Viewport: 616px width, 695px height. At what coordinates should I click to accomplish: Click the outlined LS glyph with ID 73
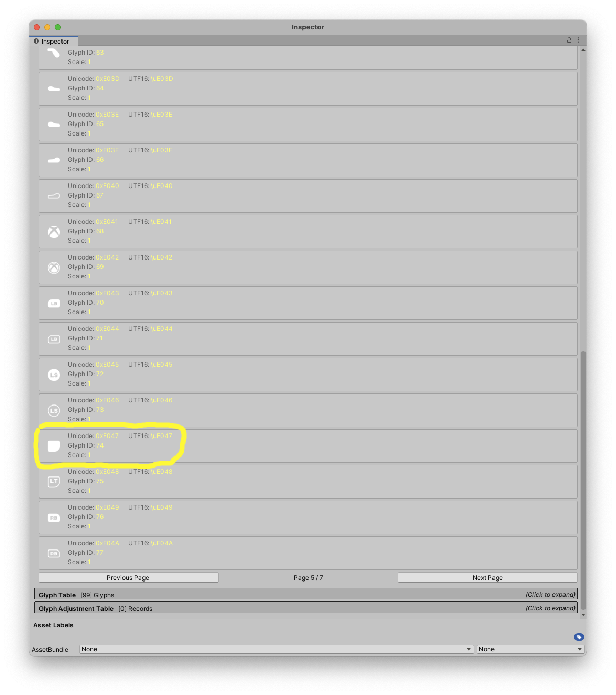[x=54, y=410]
